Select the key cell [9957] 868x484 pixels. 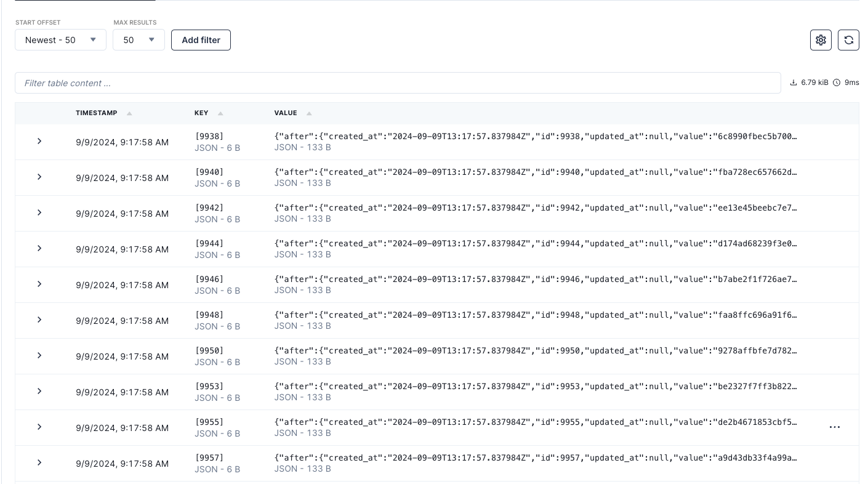(x=209, y=458)
